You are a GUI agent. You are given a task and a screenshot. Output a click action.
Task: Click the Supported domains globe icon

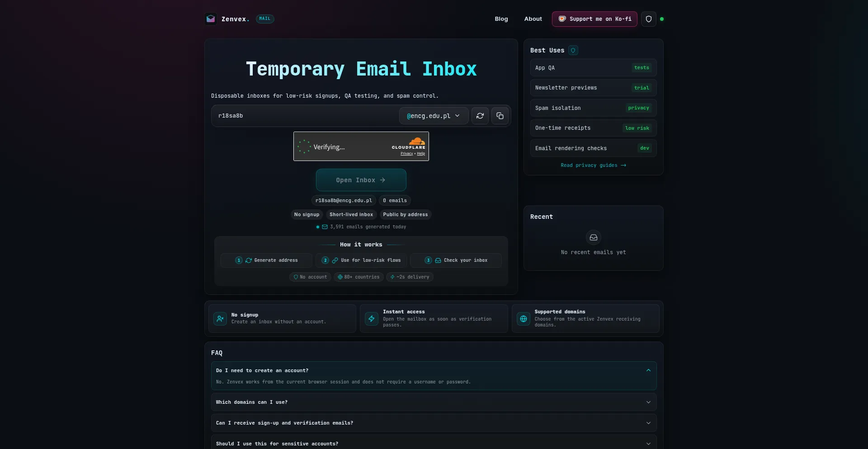pos(524,319)
